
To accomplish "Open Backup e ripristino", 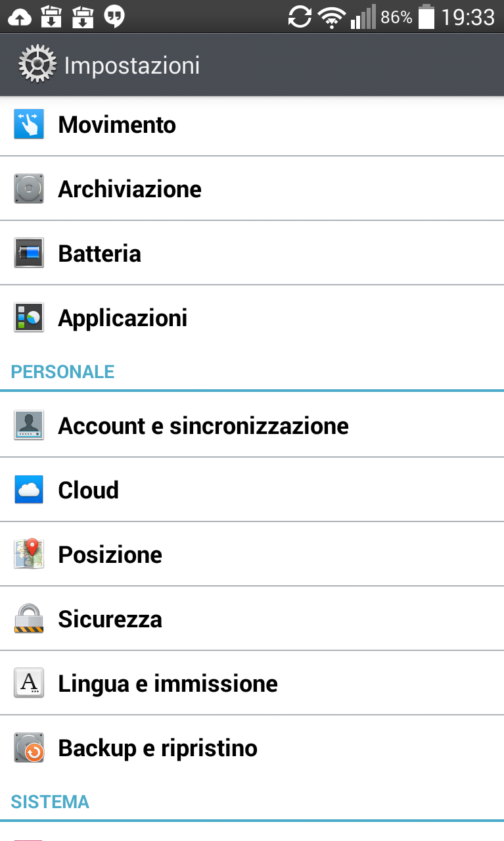I will 158,748.
